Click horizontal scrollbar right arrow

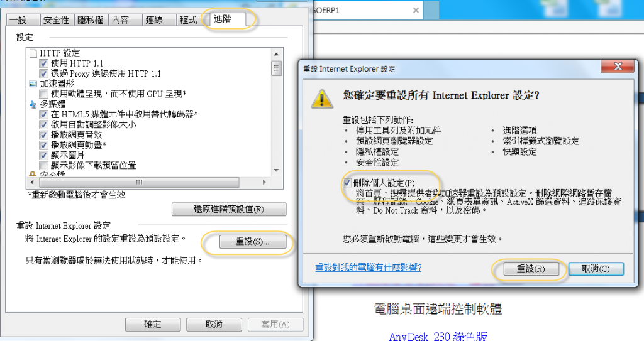tap(264, 182)
